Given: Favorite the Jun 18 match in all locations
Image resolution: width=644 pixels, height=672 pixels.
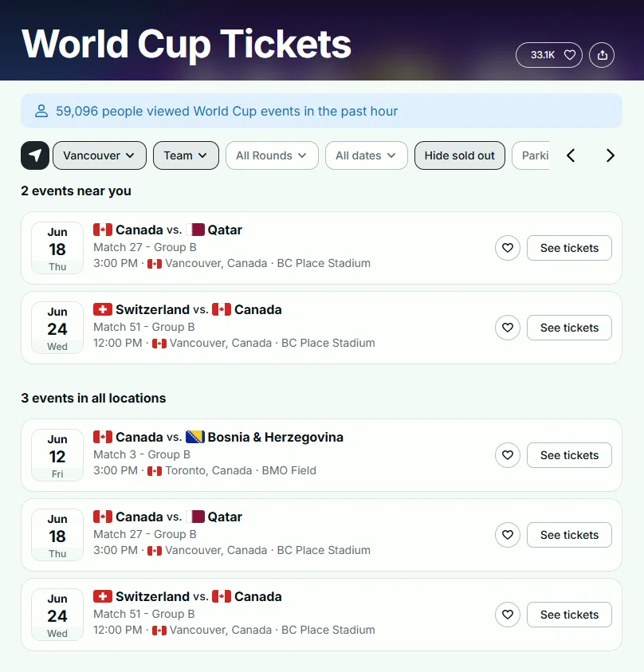Looking at the screenshot, I should tap(508, 535).
